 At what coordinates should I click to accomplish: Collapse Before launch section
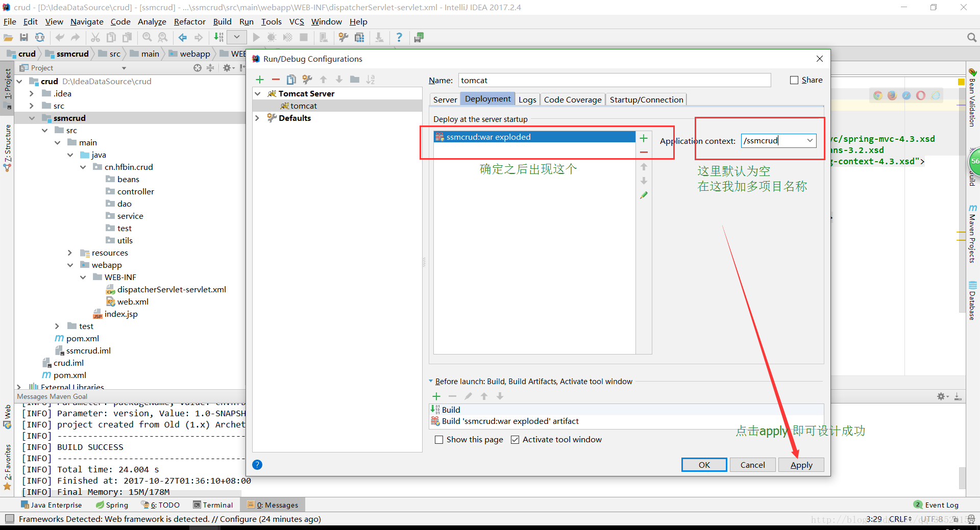tap(431, 382)
